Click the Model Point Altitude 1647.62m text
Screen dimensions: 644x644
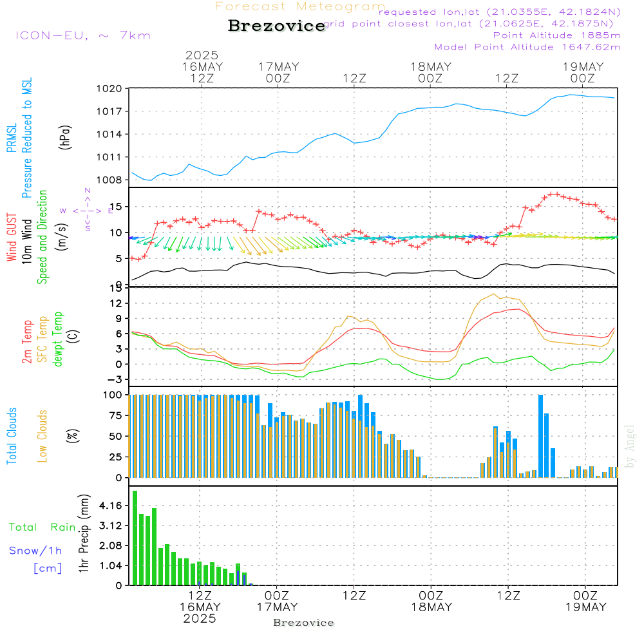[527, 47]
